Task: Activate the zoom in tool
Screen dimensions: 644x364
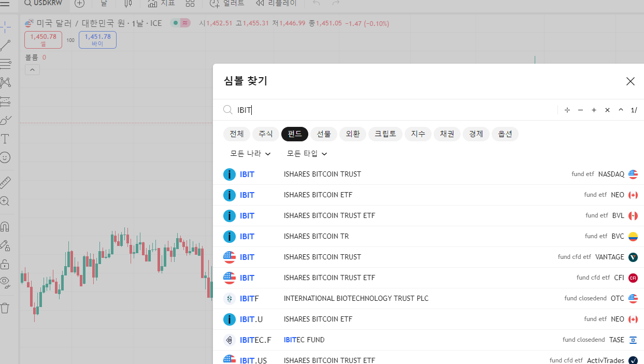Action: [x=5, y=201]
